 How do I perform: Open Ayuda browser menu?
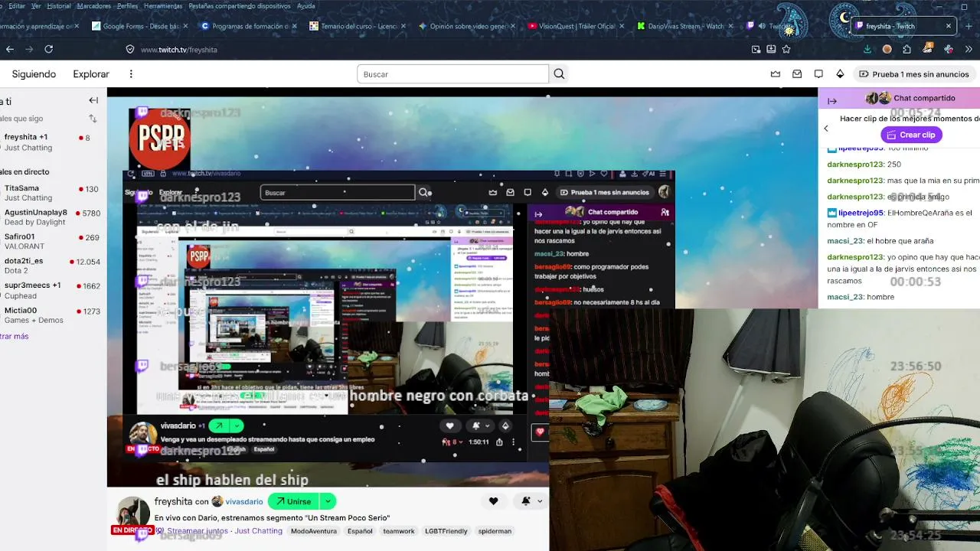click(x=306, y=6)
